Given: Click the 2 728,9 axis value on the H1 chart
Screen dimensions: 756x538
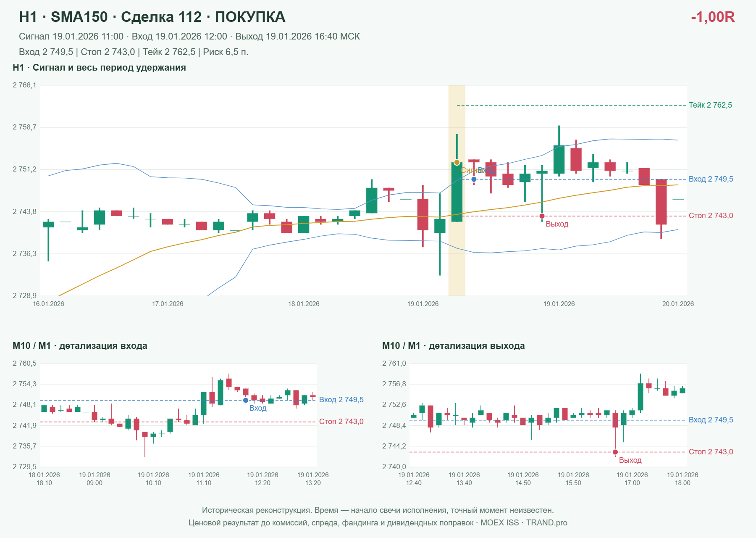Looking at the screenshot, I should tap(24, 295).
